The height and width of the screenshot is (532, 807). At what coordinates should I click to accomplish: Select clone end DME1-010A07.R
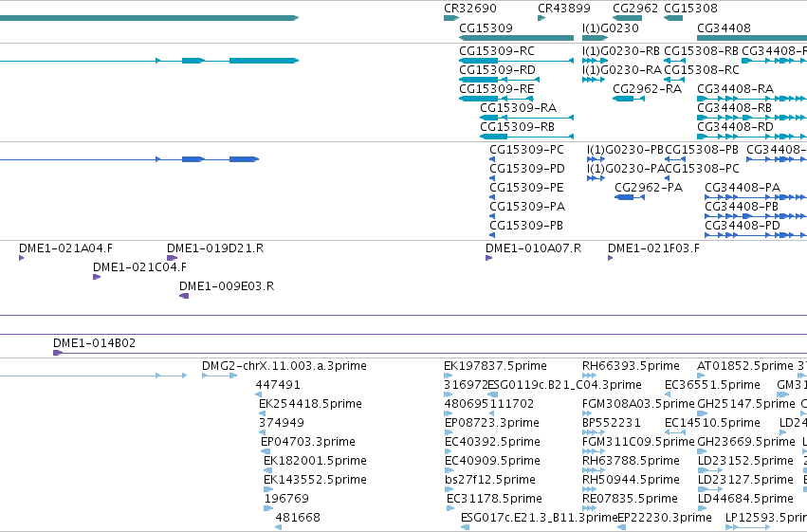click(488, 258)
